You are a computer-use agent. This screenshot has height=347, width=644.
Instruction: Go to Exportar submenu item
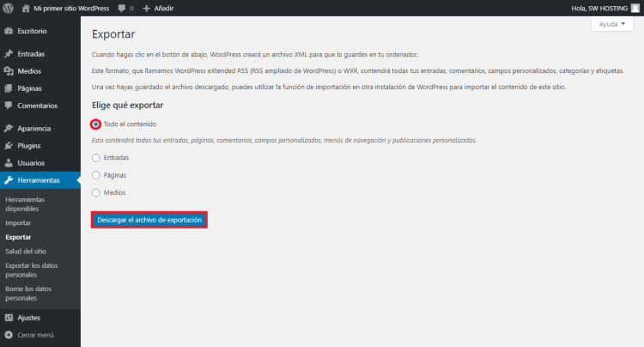[18, 237]
